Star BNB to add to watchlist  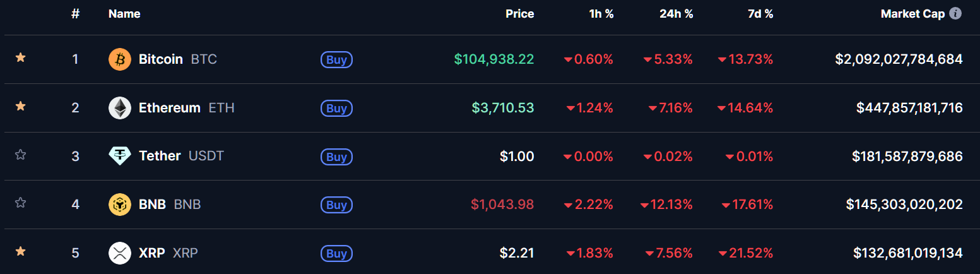coord(20,203)
